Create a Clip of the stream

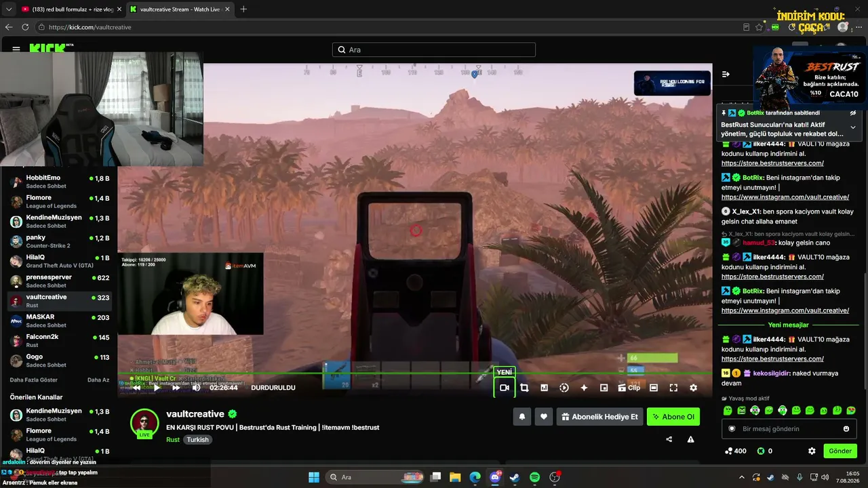629,388
